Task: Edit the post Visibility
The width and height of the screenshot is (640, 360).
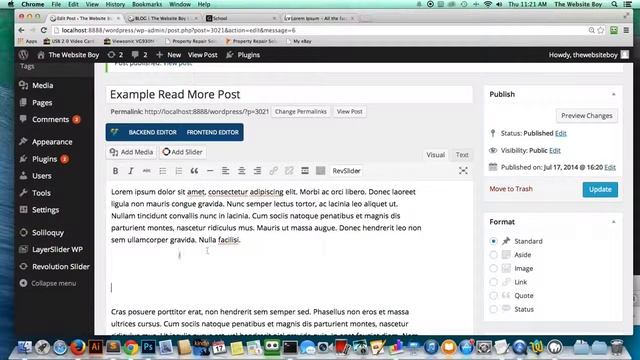Action: 555,151
